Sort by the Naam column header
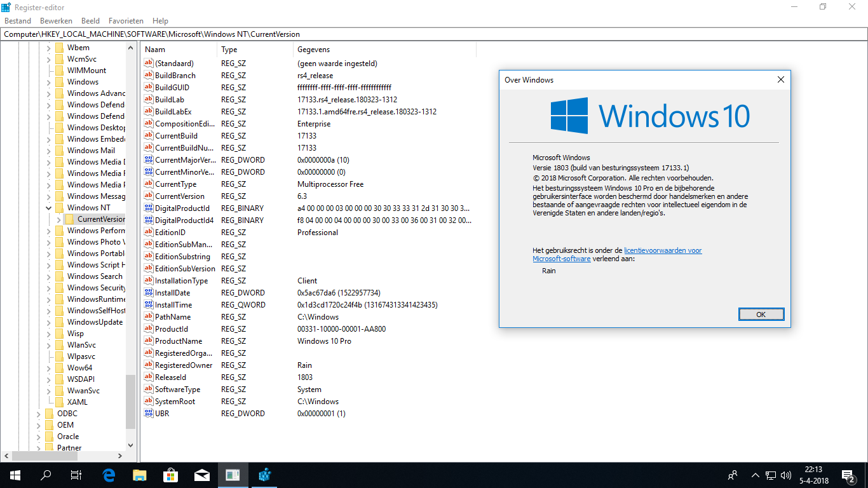 click(179, 50)
